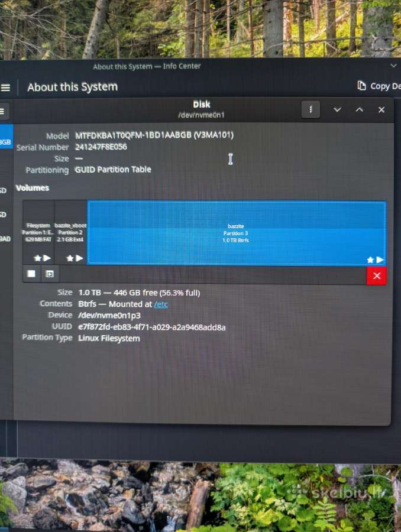Image resolution: width=401 pixels, height=532 pixels.
Task: Unmount the selected partition with stop icon
Action: 31,274
